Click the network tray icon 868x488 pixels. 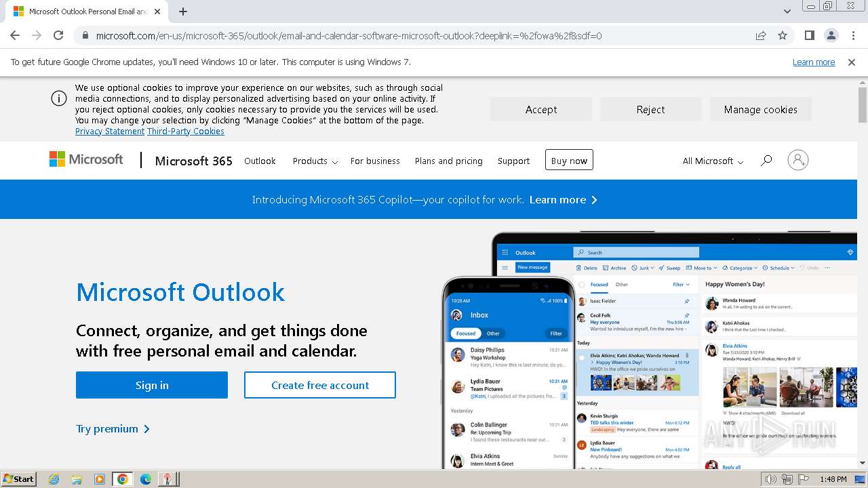click(787, 479)
